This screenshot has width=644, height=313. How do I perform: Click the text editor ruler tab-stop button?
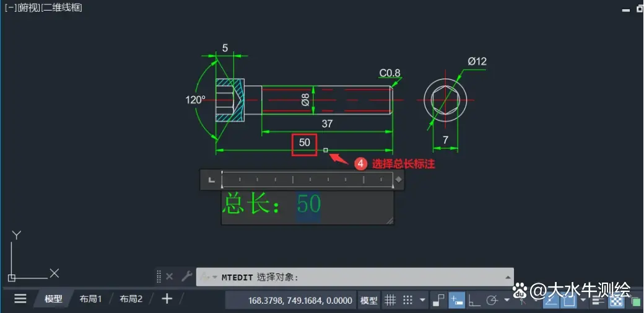tap(212, 180)
